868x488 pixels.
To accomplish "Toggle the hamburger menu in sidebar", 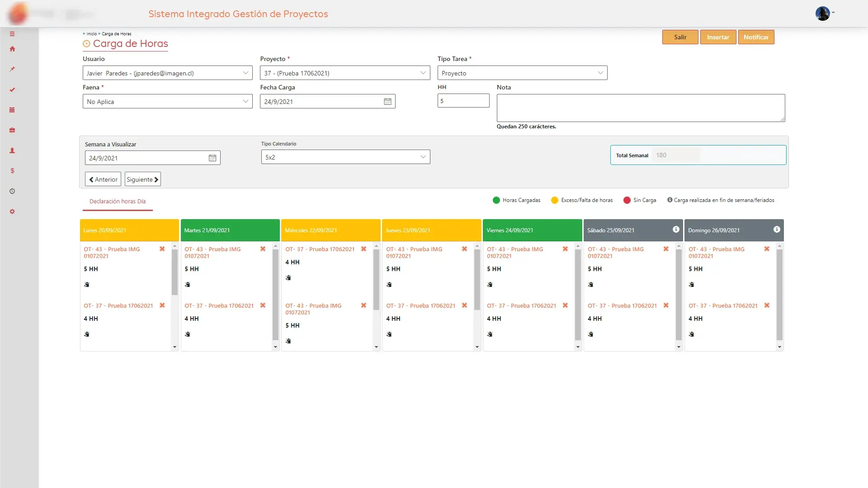I will [12, 34].
